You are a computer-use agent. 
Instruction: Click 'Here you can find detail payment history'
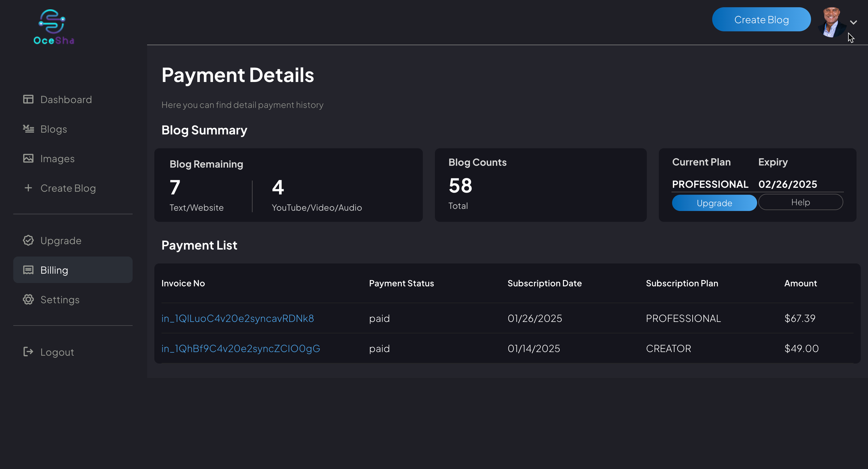[242, 105]
